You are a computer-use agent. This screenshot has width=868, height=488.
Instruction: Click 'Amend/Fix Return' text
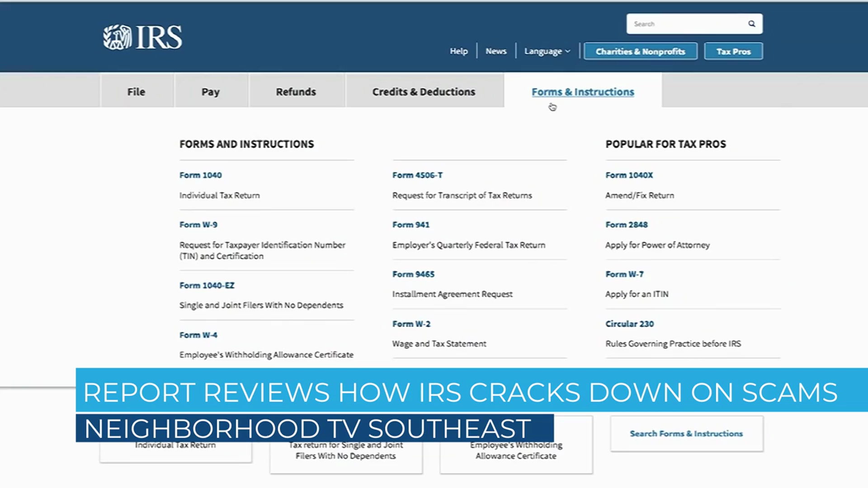click(x=640, y=196)
